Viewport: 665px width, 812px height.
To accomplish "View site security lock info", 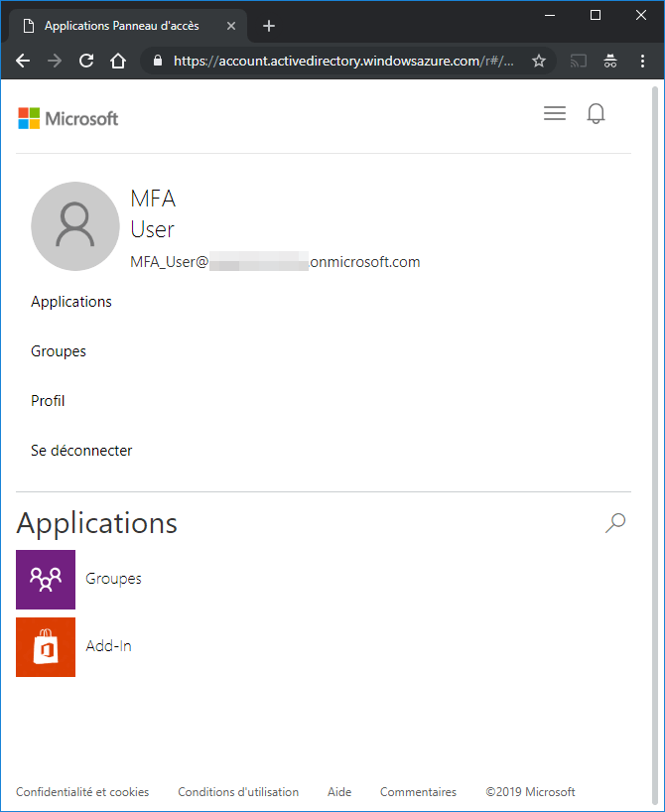I will point(158,61).
